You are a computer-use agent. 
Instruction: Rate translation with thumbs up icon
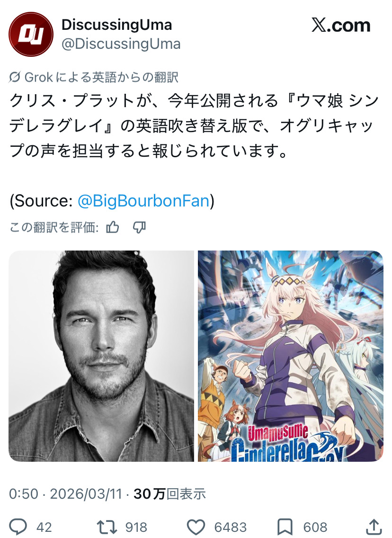(113, 227)
